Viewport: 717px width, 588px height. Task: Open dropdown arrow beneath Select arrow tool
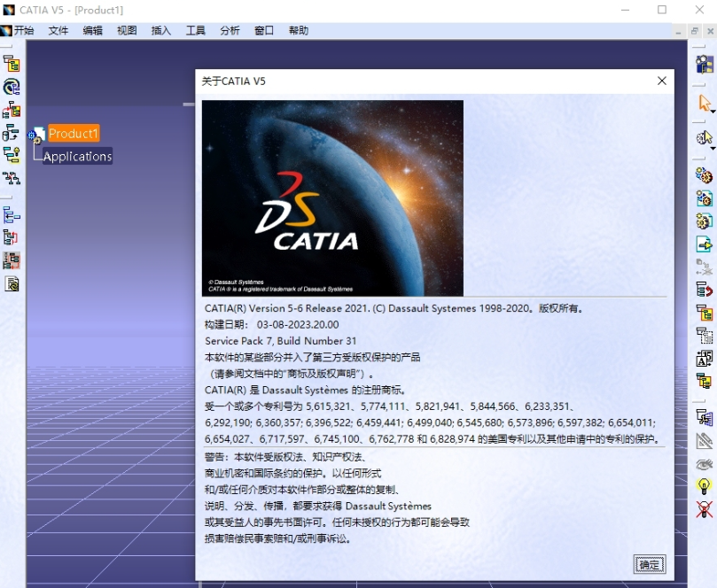tap(713, 112)
